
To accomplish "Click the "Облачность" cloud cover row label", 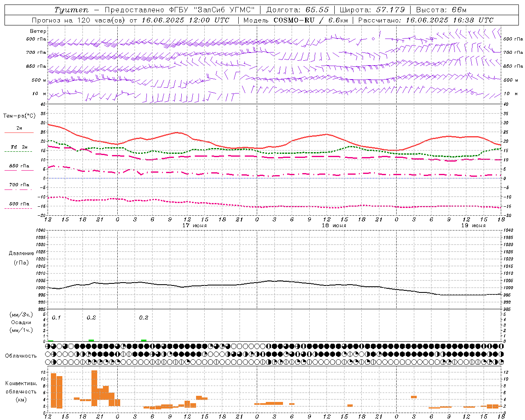I will [21, 356].
